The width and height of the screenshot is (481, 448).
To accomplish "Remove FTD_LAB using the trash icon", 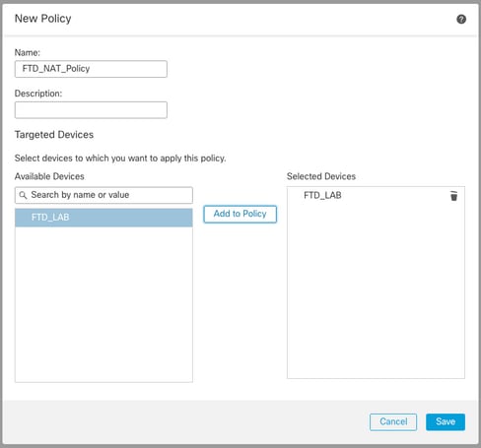I will pos(453,196).
